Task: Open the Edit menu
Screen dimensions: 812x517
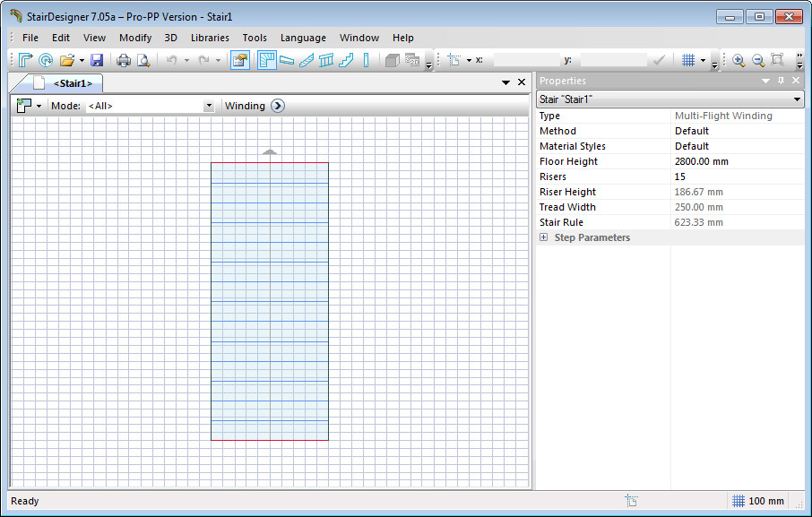Action: click(61, 38)
